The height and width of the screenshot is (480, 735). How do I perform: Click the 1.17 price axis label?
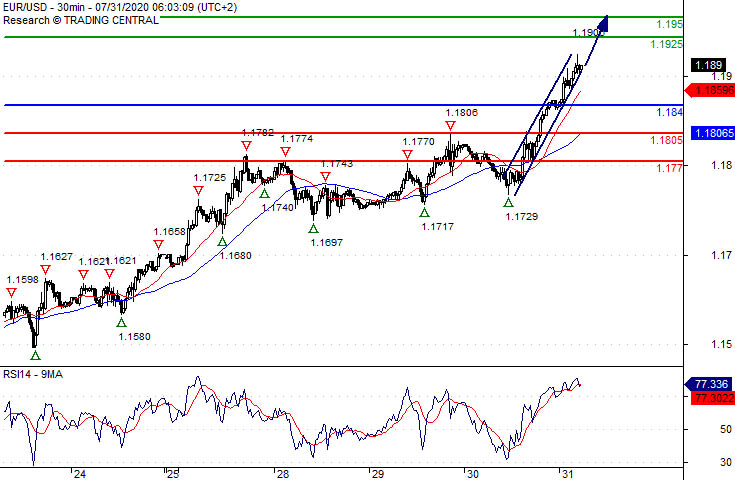(721, 255)
